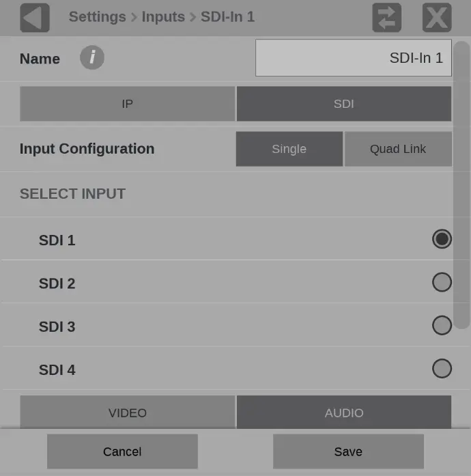This screenshot has height=476, width=471.
Task: Go to Settings in the breadcrumb
Action: click(x=97, y=16)
